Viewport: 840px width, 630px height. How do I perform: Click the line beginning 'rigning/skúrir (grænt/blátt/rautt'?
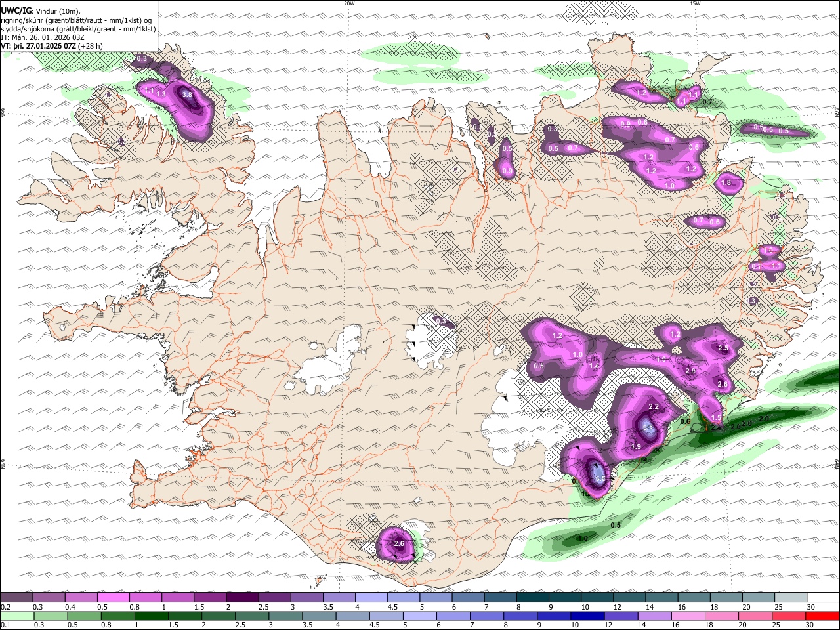click(x=76, y=20)
